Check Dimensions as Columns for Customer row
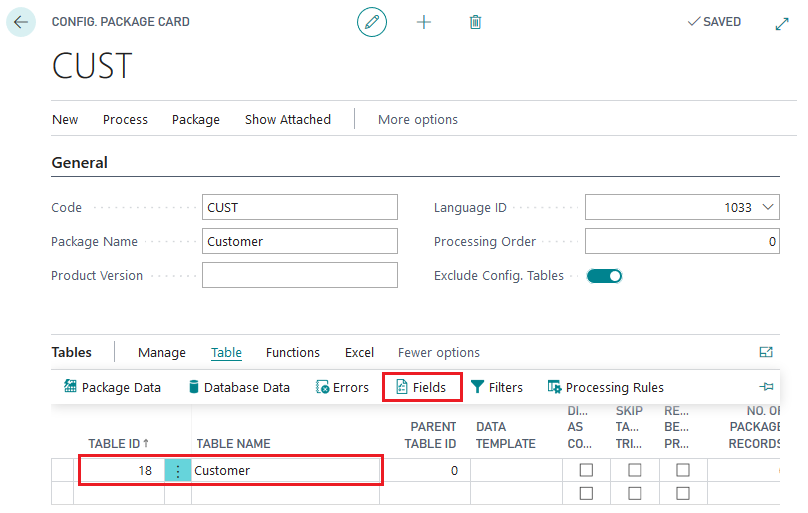808x513 pixels. pyautogui.click(x=586, y=470)
